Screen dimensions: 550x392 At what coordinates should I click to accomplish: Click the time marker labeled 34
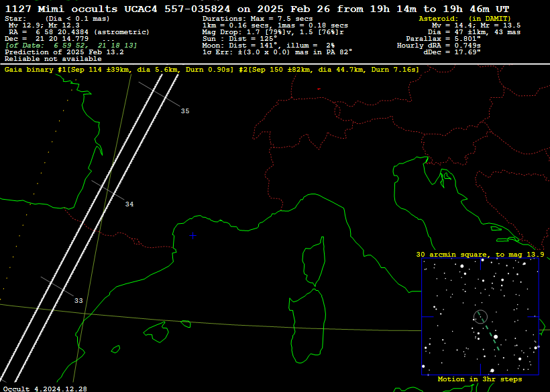129,204
